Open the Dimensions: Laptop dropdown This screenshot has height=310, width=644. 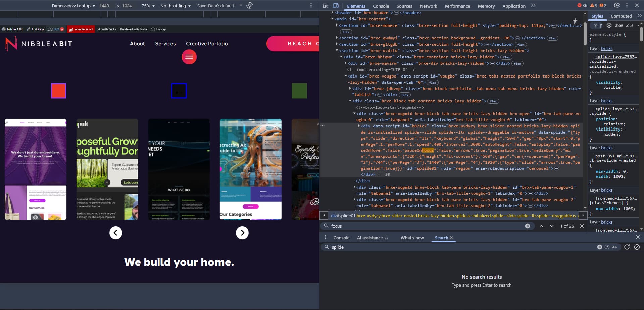click(73, 6)
